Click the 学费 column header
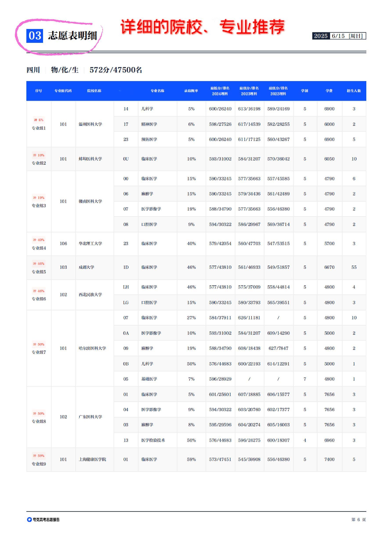 pos(329,91)
